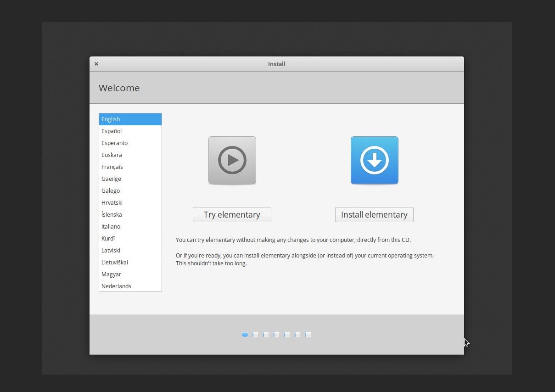The width and height of the screenshot is (555, 392).
Task: Select English in the language list
Action: pyautogui.click(x=130, y=119)
